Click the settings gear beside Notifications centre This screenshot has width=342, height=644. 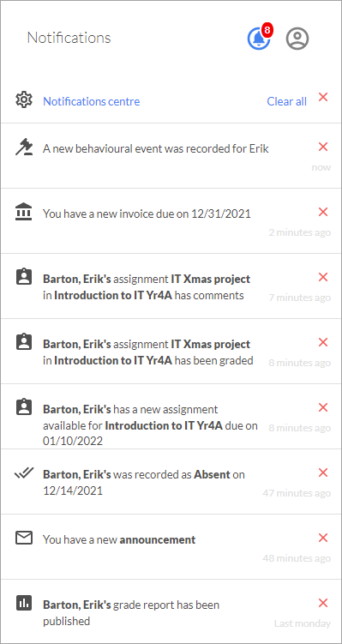pos(24,99)
